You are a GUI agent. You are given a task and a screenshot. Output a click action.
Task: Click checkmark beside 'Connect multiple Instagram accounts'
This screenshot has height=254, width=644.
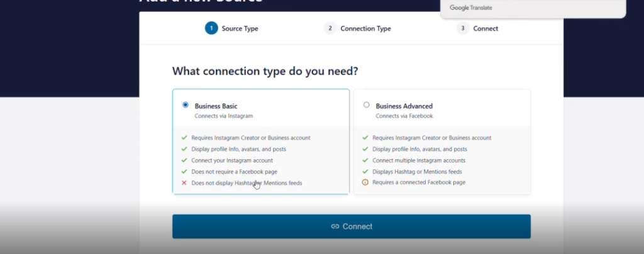pos(365,160)
